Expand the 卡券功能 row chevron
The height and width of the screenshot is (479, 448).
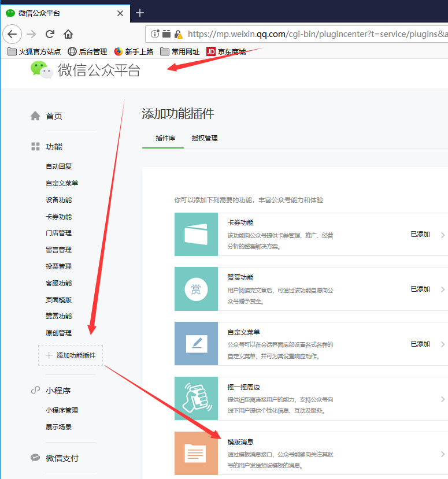[442, 235]
